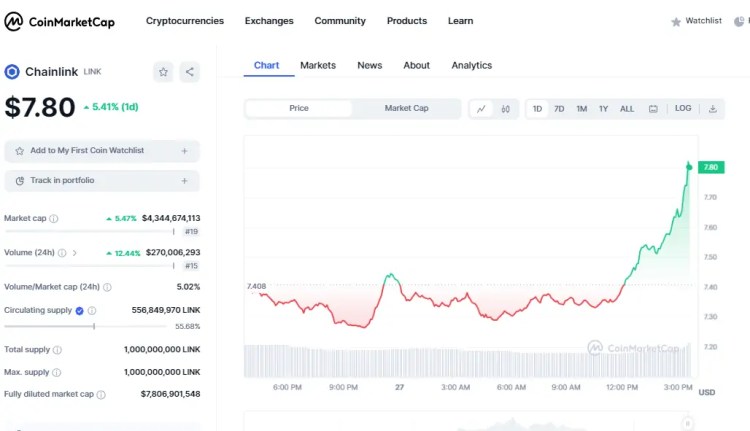750x431 pixels.
Task: Click the #19 market cap rank badge
Action: (191, 232)
